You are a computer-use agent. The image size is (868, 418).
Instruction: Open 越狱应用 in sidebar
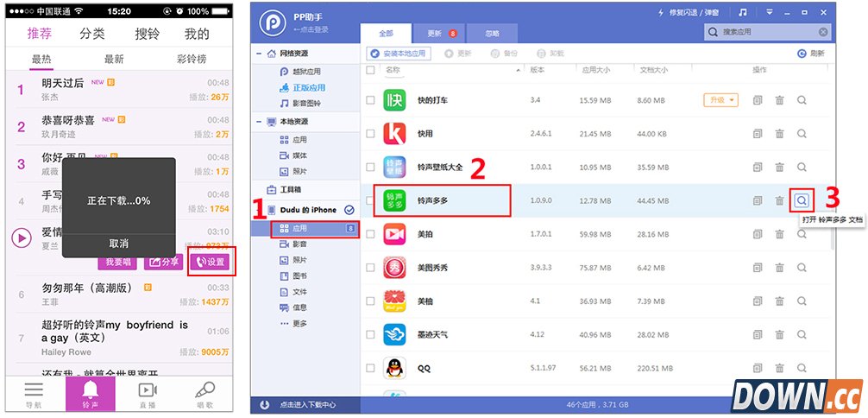pyautogui.click(x=300, y=72)
